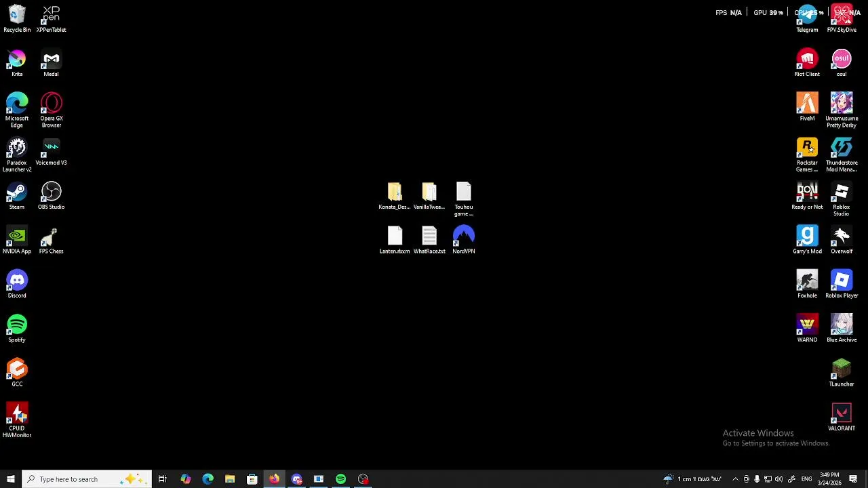Click the Touhou game file icon
The width and height of the screenshot is (868, 488).
464,199
